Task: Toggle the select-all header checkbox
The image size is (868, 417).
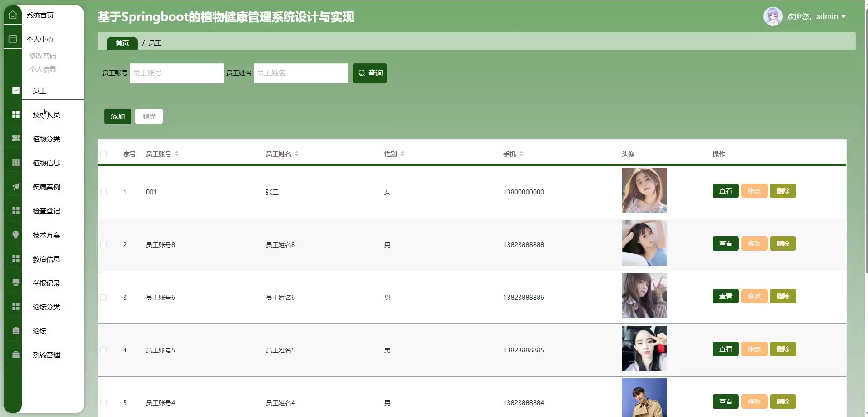Action: click(x=104, y=154)
